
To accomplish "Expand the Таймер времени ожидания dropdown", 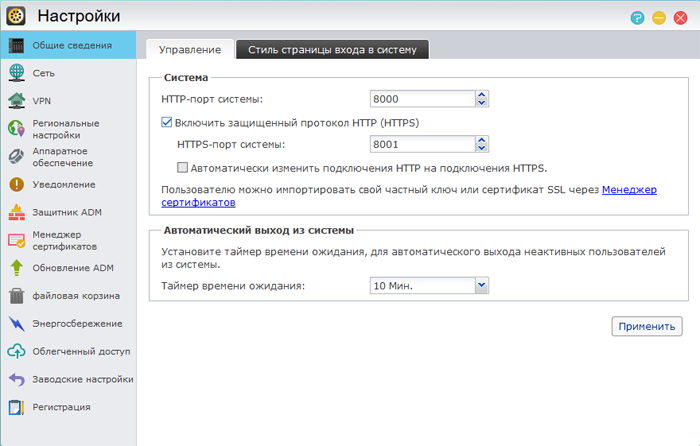I will [x=481, y=286].
